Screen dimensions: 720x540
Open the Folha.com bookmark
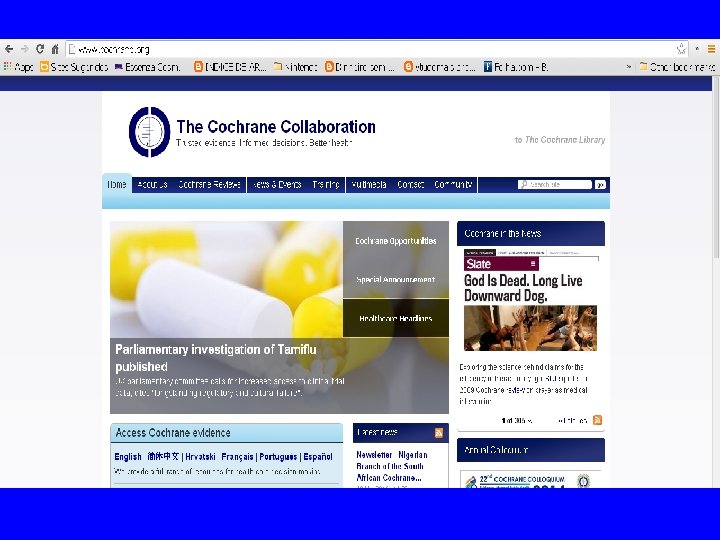[x=516, y=67]
